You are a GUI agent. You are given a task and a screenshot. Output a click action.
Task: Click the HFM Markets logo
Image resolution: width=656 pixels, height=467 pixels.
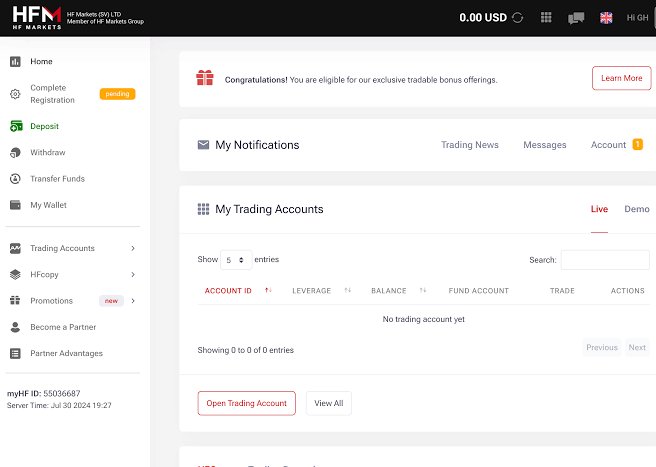(x=34, y=17)
